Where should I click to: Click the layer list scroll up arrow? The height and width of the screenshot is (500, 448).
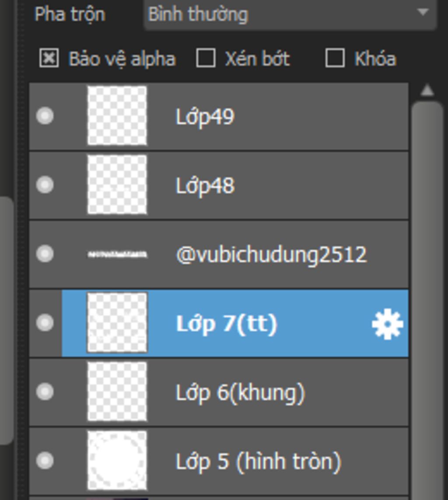point(427,90)
